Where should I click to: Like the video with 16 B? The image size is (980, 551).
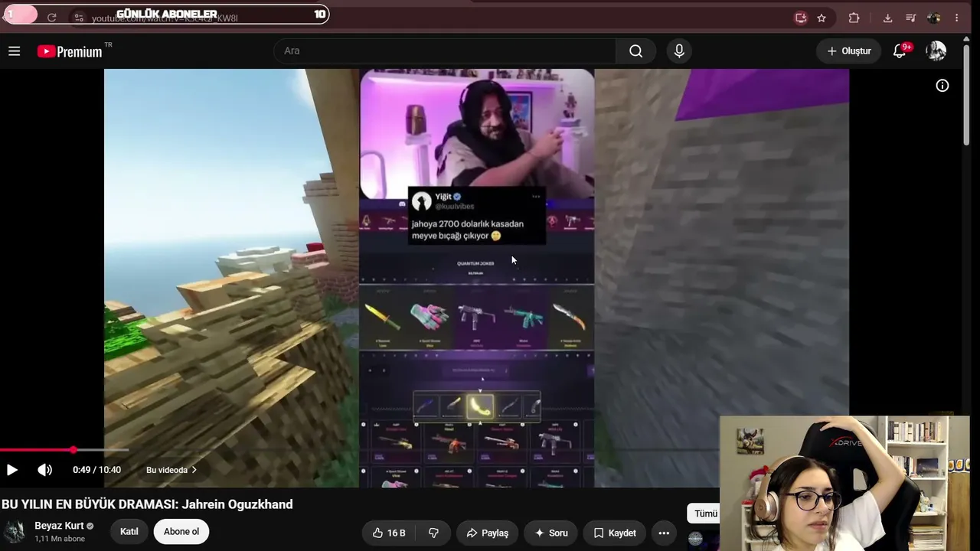[390, 533]
